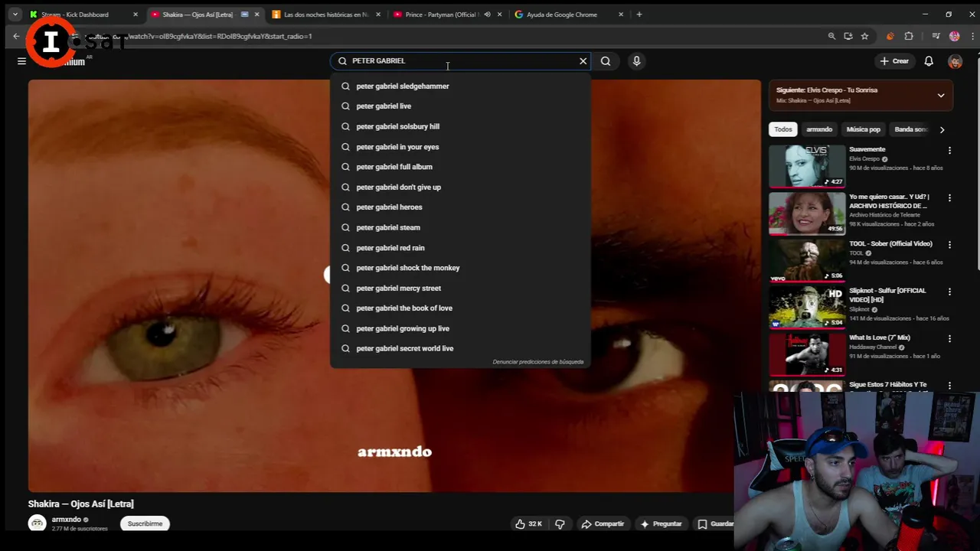The height and width of the screenshot is (551, 980).
Task: Click Denunciar predicciones de búsqueda link
Action: click(x=537, y=362)
